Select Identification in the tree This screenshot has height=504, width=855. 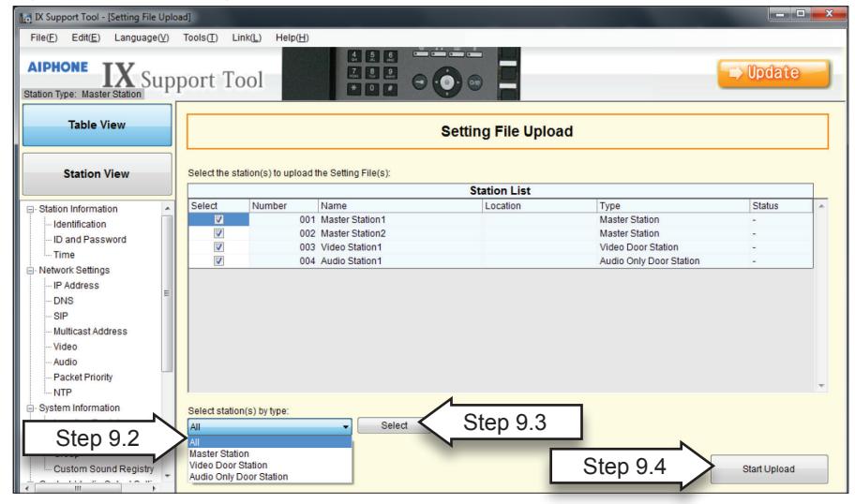(80, 224)
